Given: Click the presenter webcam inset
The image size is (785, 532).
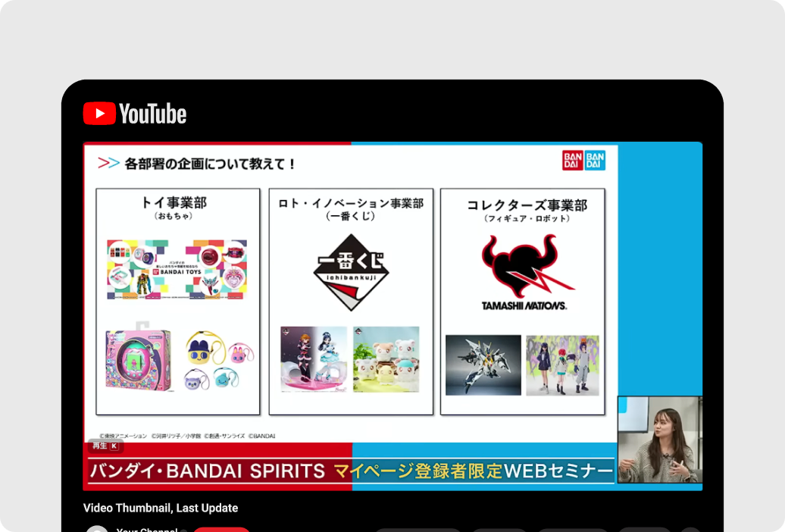Looking at the screenshot, I should tap(660, 440).
